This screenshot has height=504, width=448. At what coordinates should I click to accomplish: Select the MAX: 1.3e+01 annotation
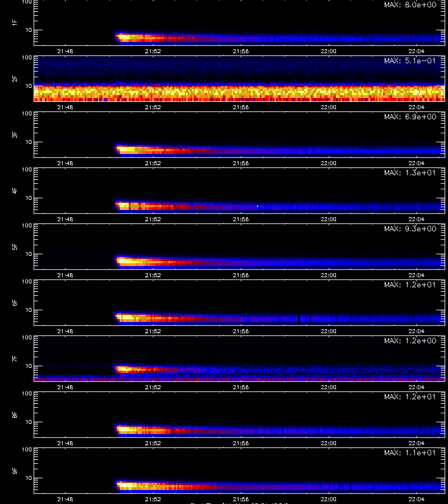tap(410, 172)
